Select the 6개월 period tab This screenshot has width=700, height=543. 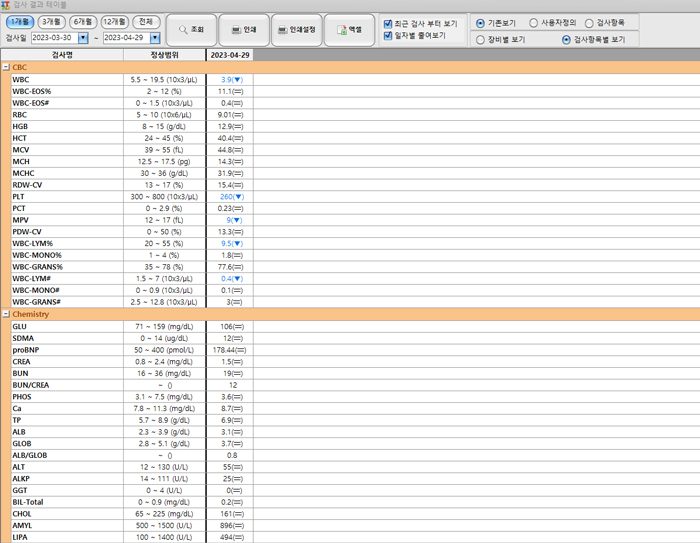tap(83, 21)
